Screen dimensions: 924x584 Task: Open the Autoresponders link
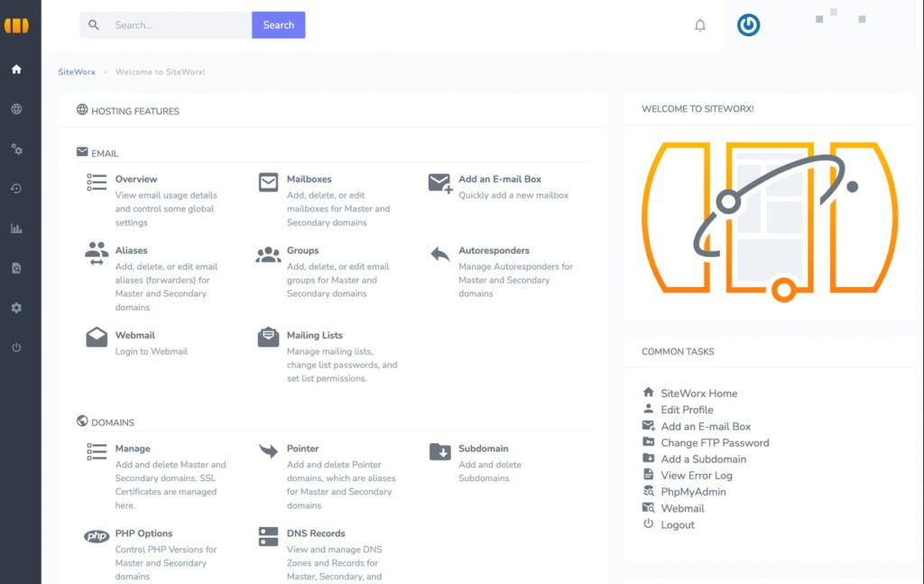coord(494,250)
